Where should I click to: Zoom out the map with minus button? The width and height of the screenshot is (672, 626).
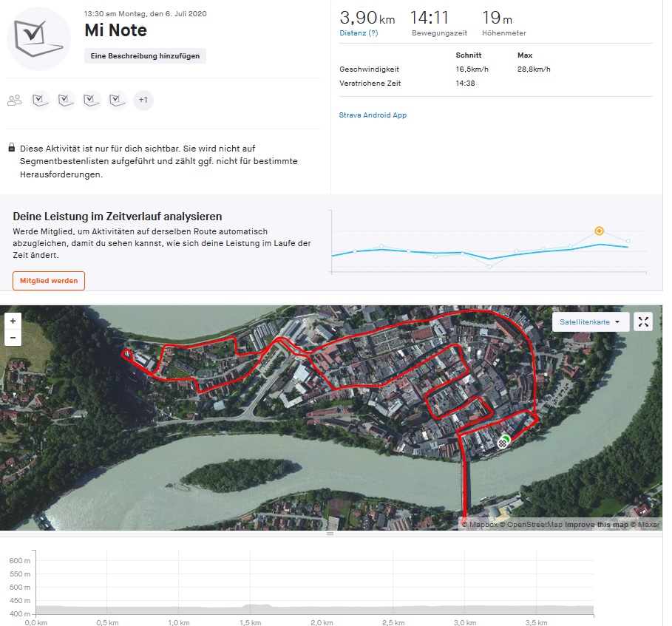pos(13,338)
